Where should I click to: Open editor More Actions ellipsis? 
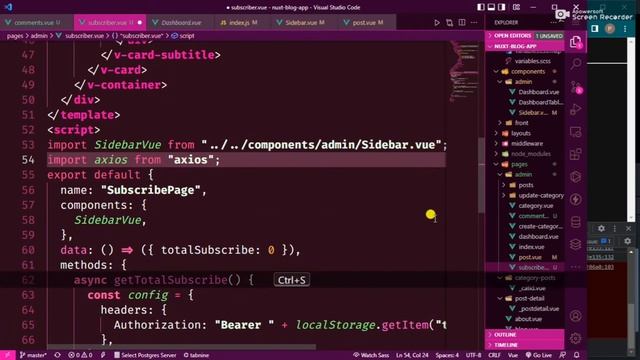point(474,22)
